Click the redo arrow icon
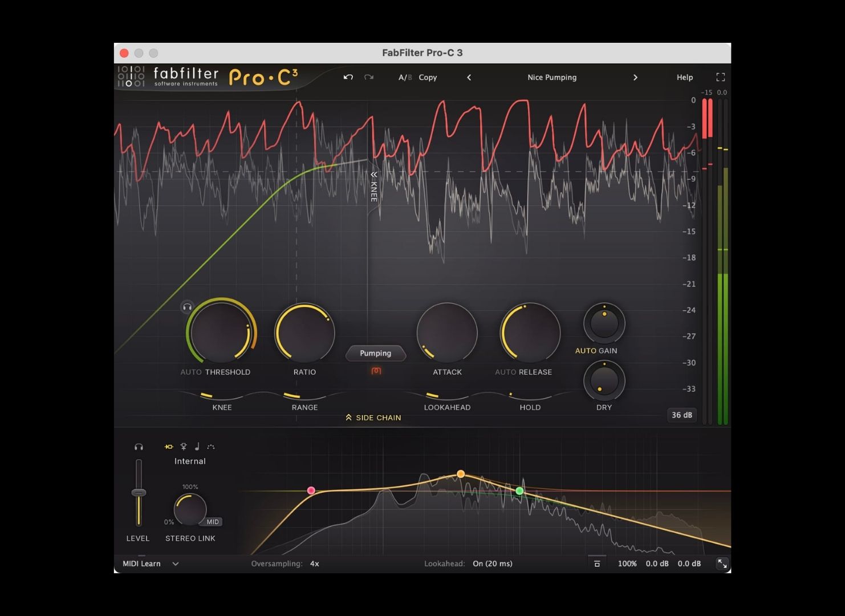Image resolution: width=845 pixels, height=616 pixels. [x=369, y=77]
